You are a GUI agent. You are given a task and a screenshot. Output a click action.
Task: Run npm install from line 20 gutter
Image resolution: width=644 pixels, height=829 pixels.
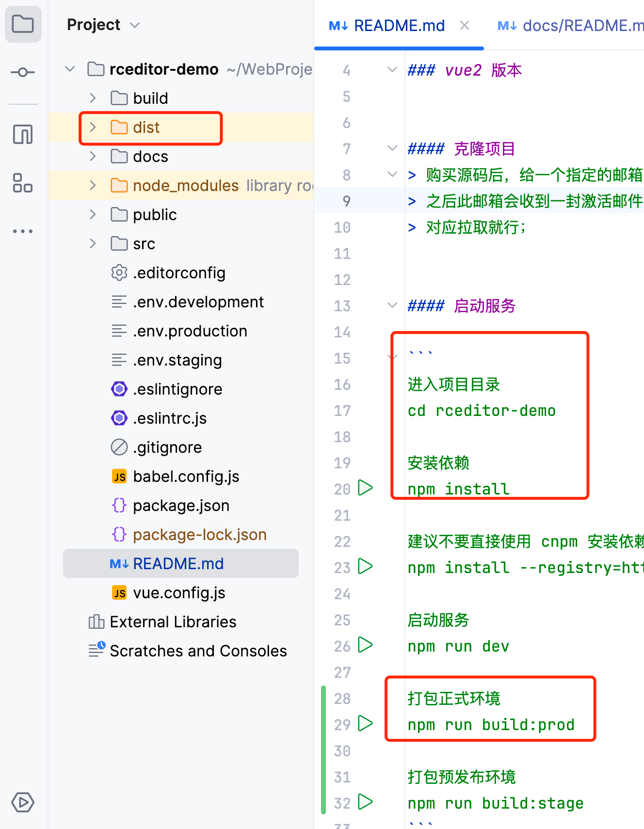pyautogui.click(x=365, y=488)
